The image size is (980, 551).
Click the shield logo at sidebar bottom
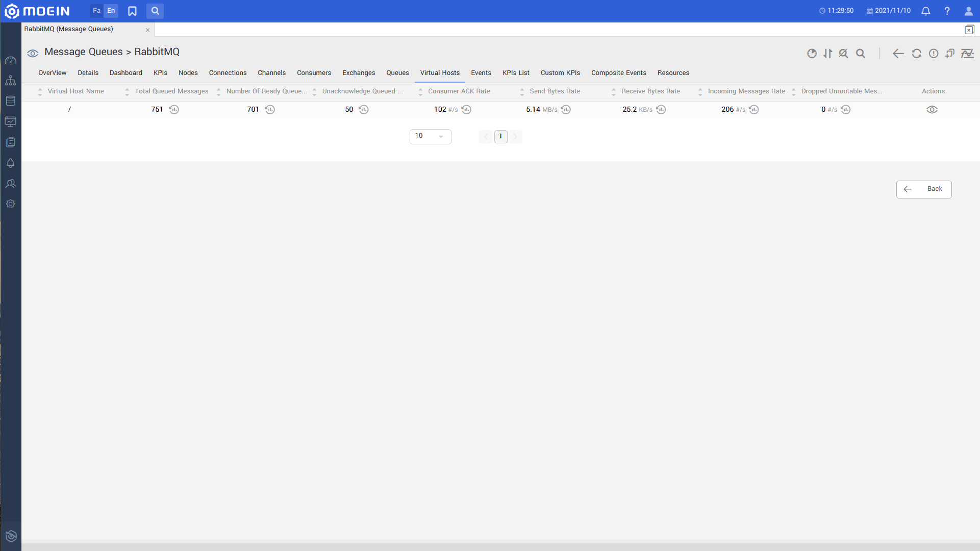pyautogui.click(x=11, y=536)
